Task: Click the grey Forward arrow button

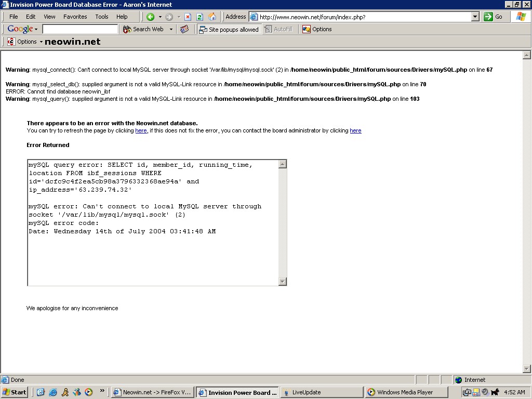Action: [169, 17]
